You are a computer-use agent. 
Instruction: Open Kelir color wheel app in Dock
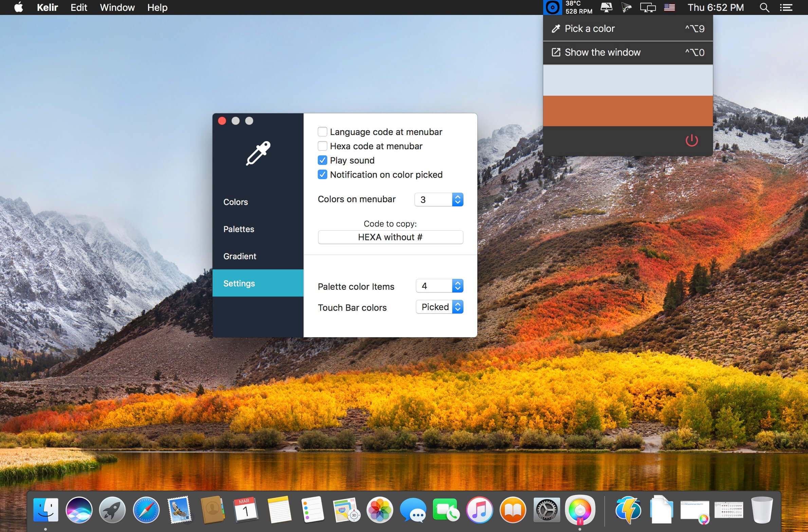(580, 510)
